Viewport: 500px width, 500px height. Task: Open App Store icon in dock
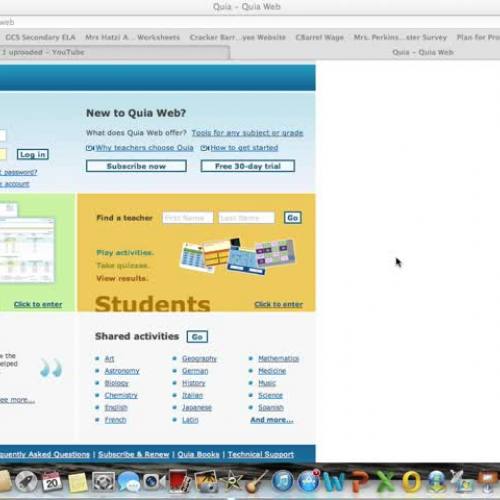tap(308, 481)
